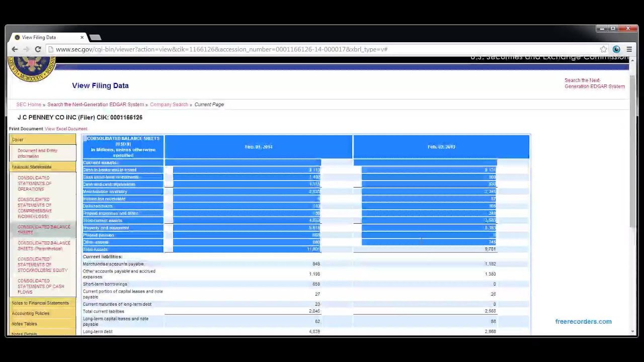
Task: Click the Long-term debt row label
Action: [98, 332]
